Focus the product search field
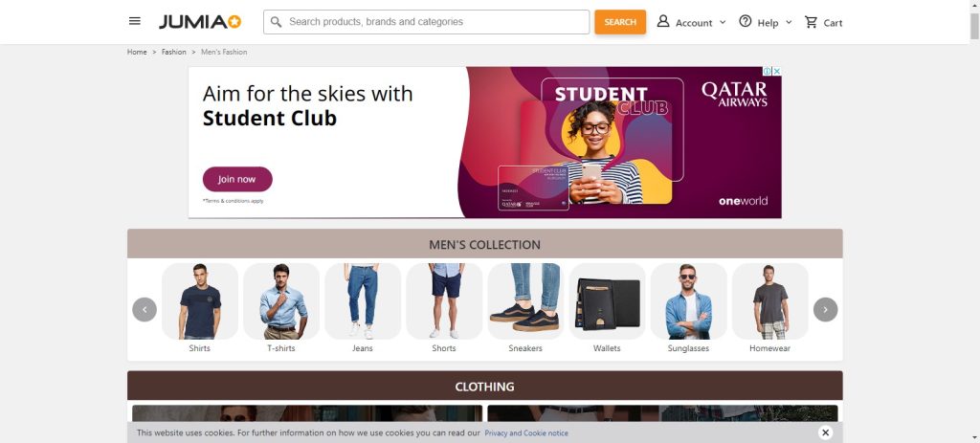The height and width of the screenshot is (443, 980). coord(426,22)
